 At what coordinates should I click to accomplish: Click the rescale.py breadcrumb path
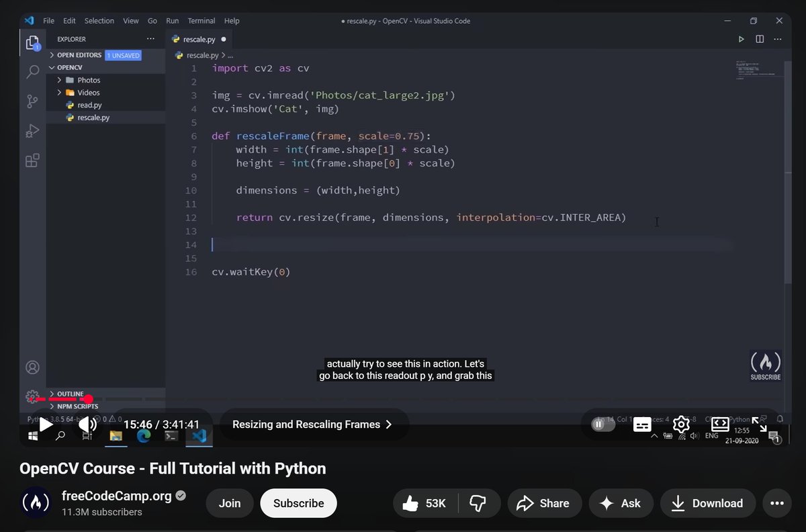pyautogui.click(x=202, y=55)
